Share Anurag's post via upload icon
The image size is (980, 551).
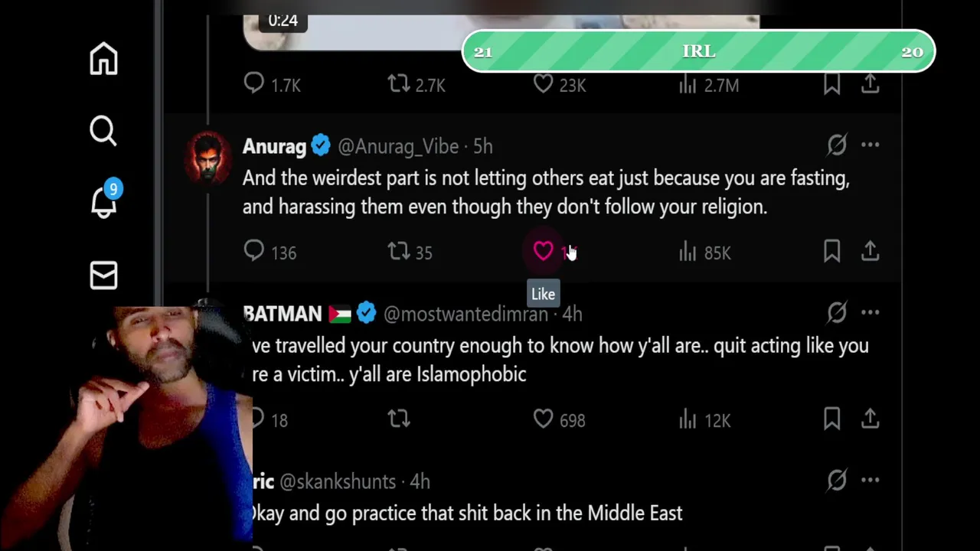(871, 251)
